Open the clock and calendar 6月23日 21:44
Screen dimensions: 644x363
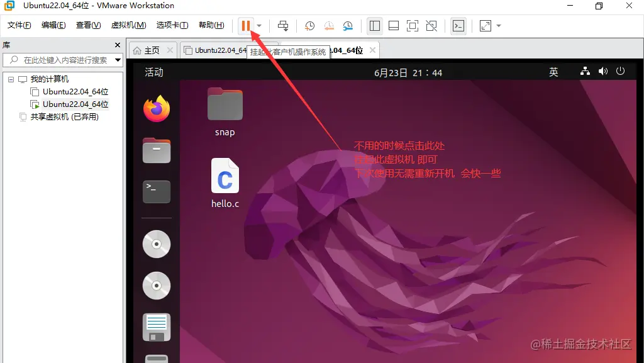pos(408,73)
